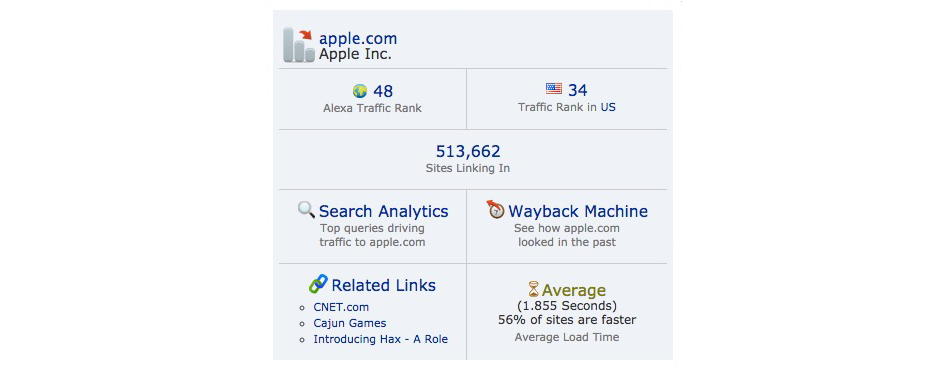Open the Search Analytics link
This screenshot has width=941, height=368.
383,211
